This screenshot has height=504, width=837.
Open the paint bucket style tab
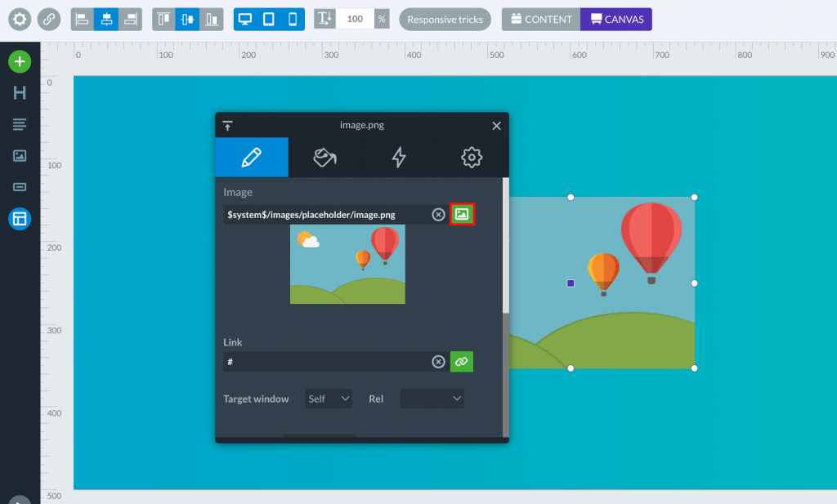pyautogui.click(x=325, y=158)
